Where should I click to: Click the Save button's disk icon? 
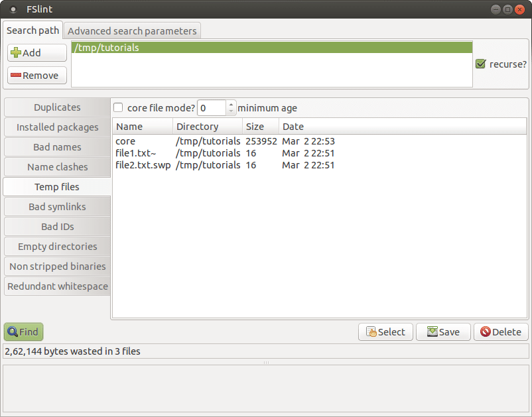(x=432, y=331)
